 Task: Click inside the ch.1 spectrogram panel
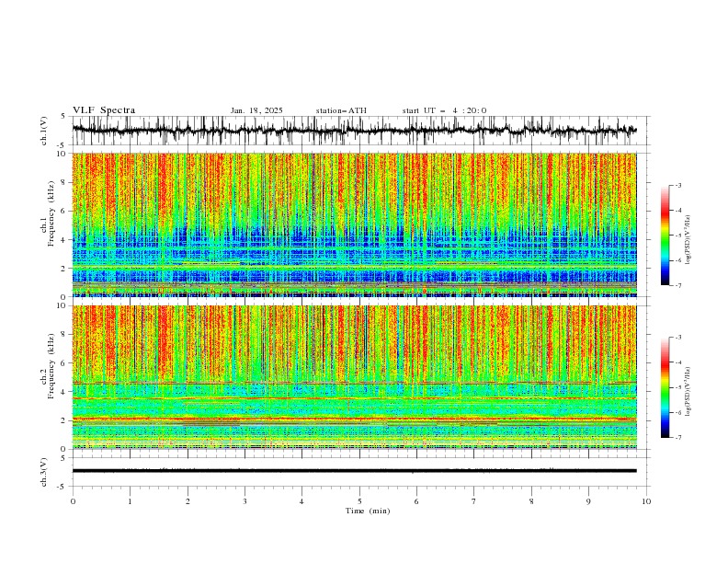click(x=354, y=224)
